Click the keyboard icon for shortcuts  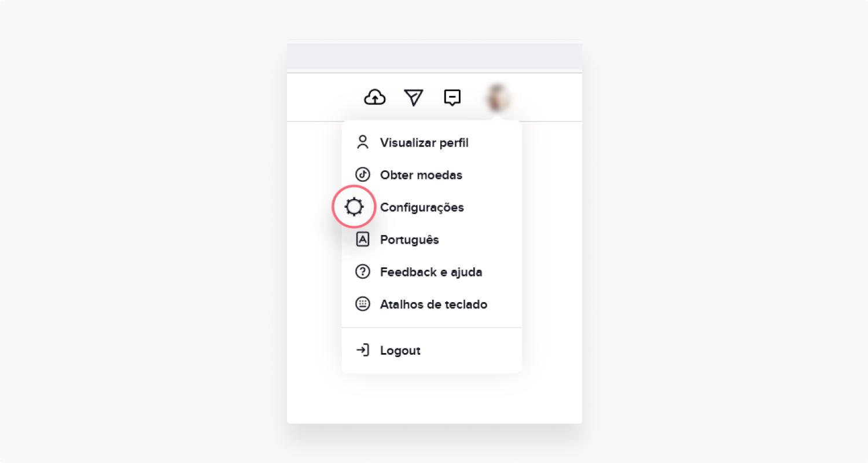[363, 304]
